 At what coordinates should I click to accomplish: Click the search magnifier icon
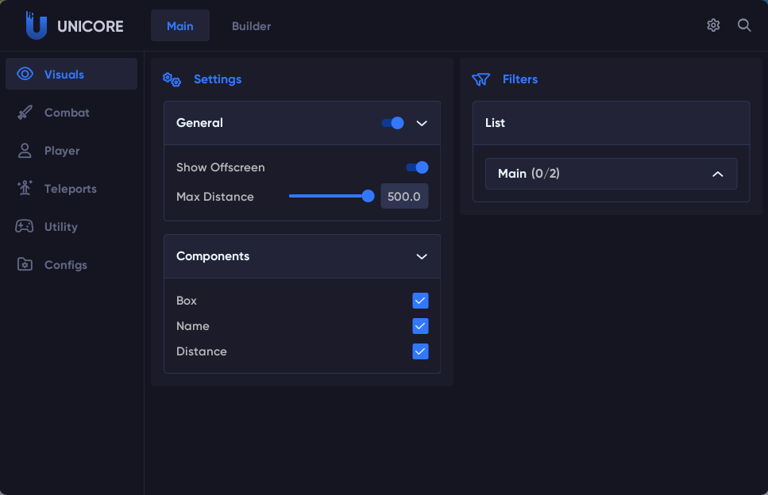pyautogui.click(x=744, y=25)
